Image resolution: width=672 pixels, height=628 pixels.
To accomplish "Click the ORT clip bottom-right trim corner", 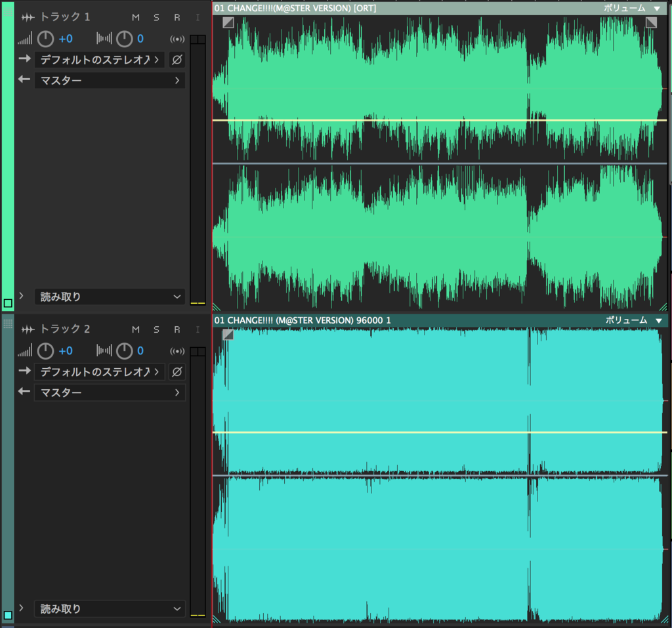I will [663, 306].
